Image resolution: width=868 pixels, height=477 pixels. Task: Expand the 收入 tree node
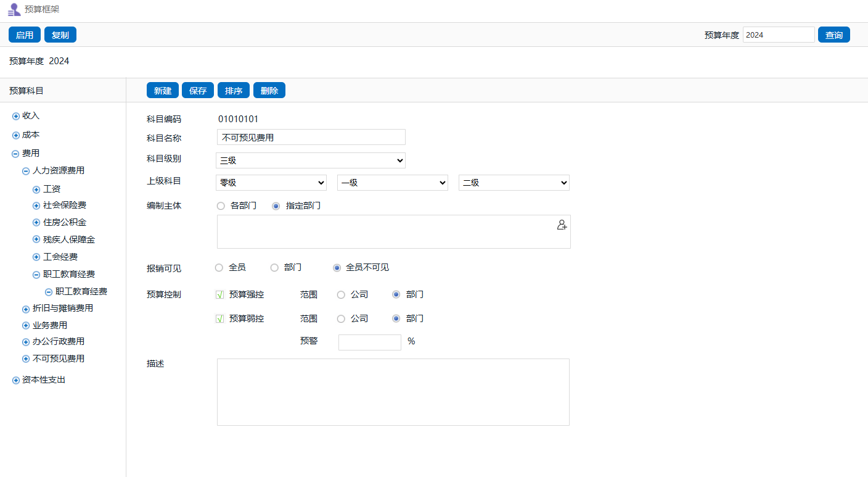[16, 117]
